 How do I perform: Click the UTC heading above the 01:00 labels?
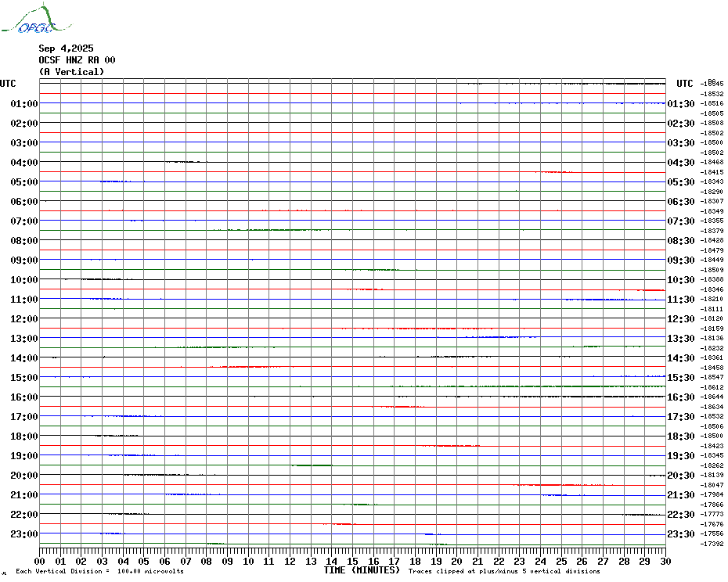click(x=8, y=84)
